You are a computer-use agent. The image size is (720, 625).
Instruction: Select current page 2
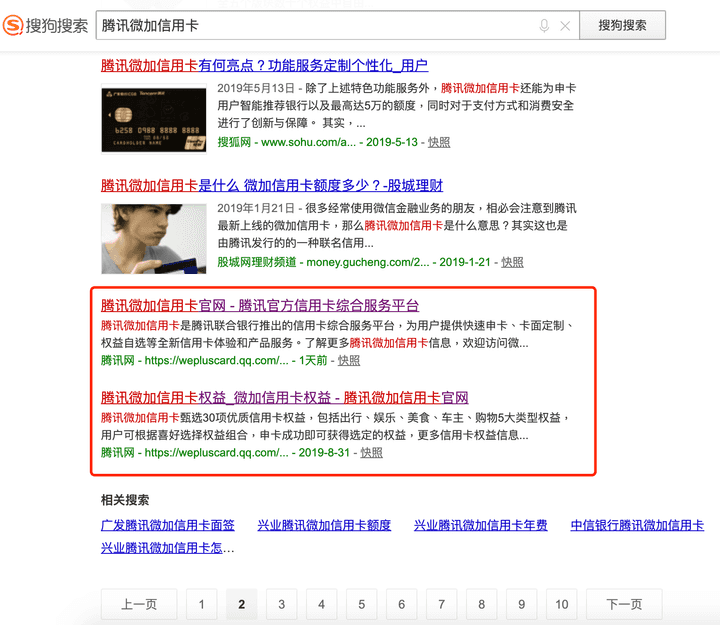coord(242,604)
